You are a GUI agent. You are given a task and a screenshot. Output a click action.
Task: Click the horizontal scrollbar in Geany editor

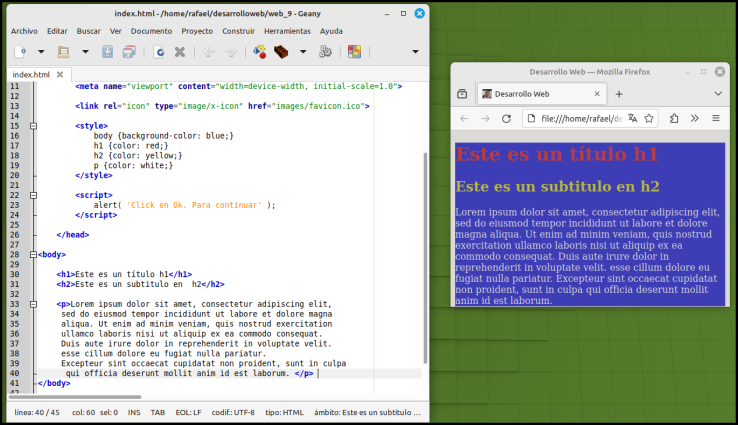pyautogui.click(x=74, y=397)
